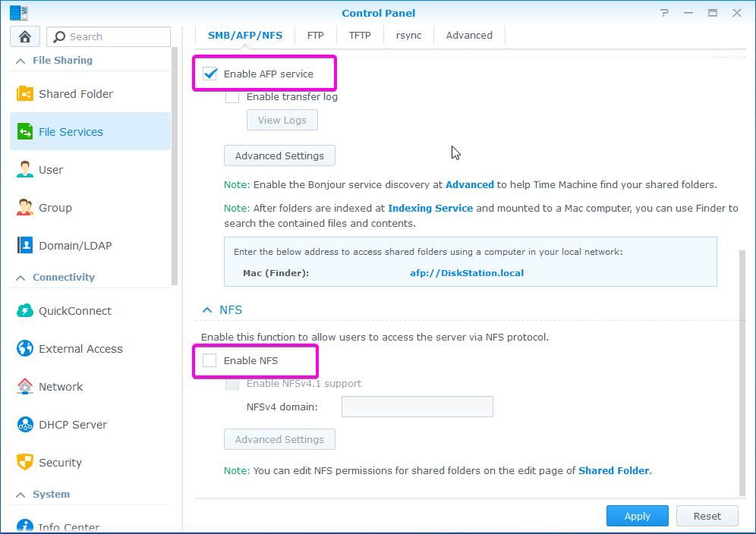Open Network settings in sidebar

(x=90, y=387)
